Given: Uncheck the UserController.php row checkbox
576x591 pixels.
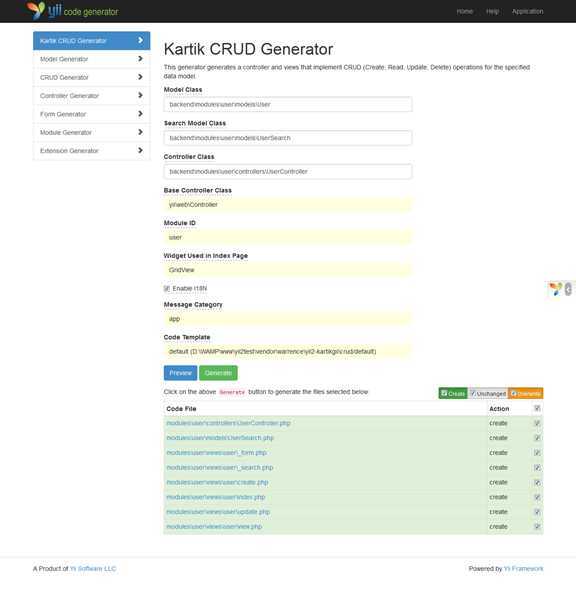Looking at the screenshot, I should pyautogui.click(x=537, y=423).
